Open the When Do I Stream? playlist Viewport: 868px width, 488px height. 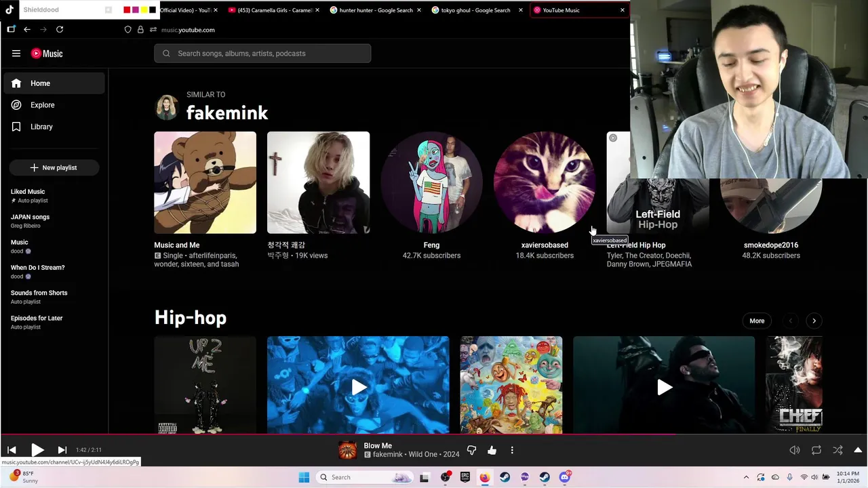click(x=54, y=272)
